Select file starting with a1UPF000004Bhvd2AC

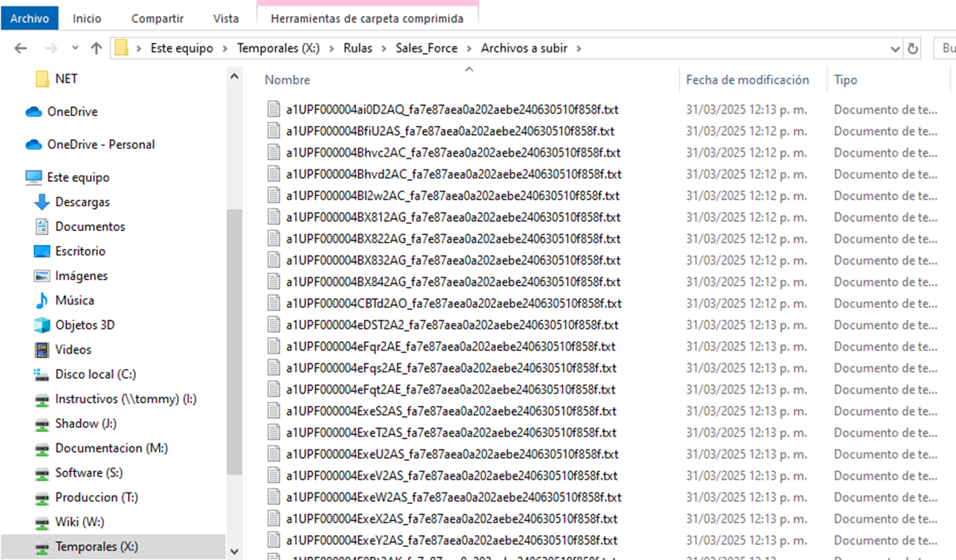click(454, 175)
